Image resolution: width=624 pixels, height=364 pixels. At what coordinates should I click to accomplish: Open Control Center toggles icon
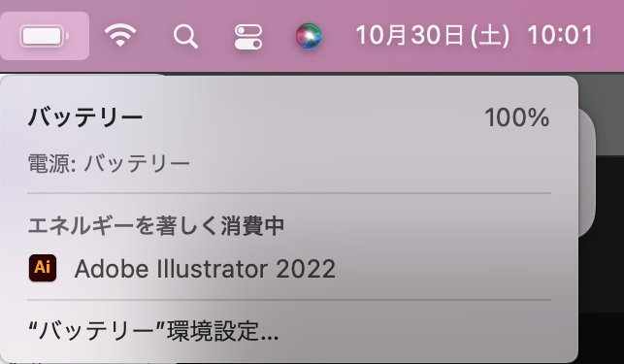point(247,37)
